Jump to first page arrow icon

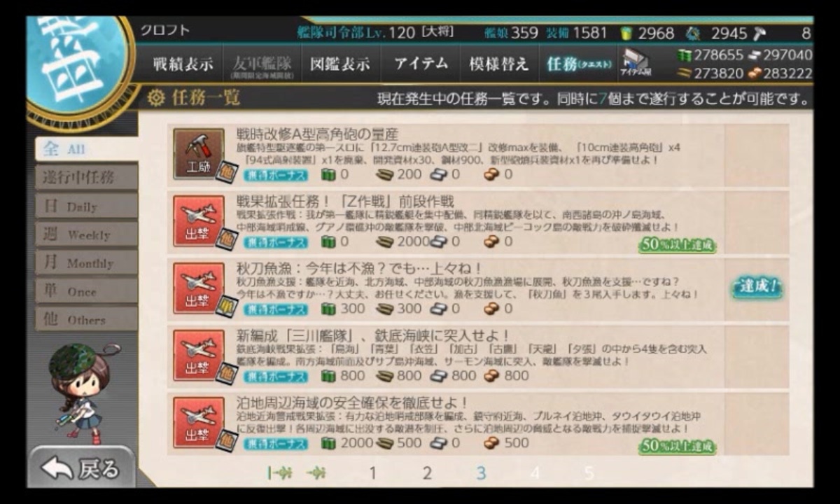280,473
